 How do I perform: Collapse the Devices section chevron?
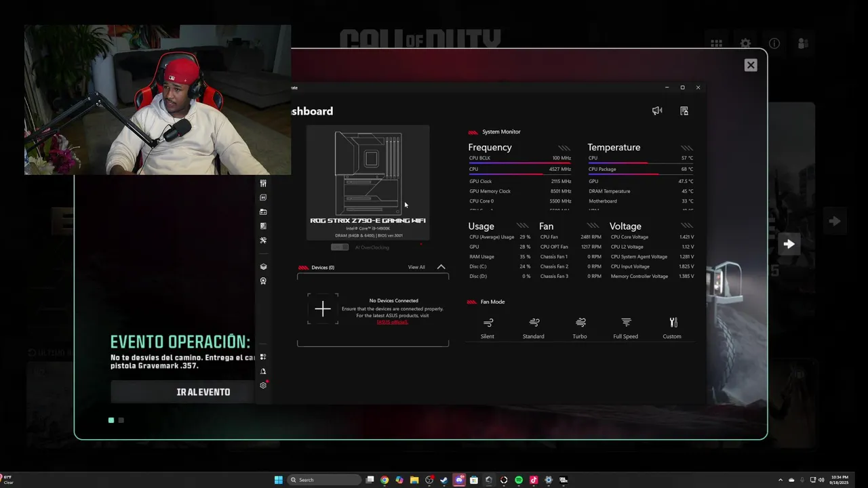click(441, 267)
